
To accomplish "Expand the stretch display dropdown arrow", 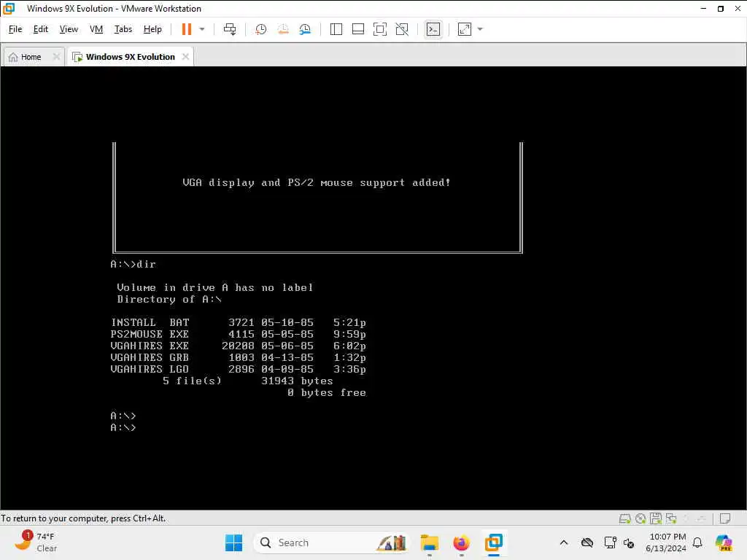I will pos(480,29).
